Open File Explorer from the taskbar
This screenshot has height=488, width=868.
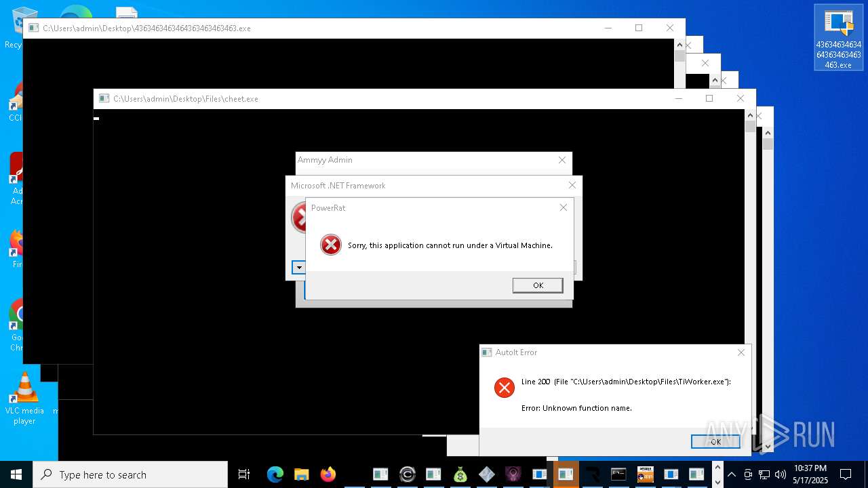click(x=301, y=474)
